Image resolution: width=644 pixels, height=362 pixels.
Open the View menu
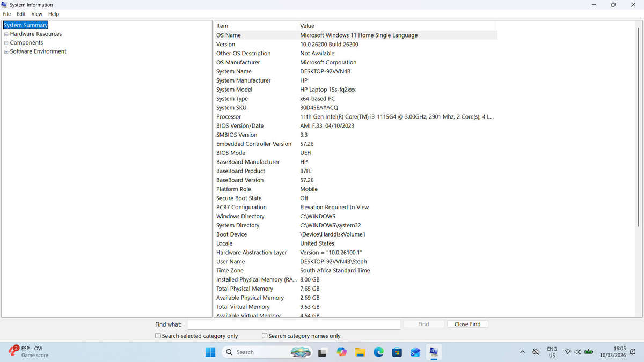tap(36, 14)
